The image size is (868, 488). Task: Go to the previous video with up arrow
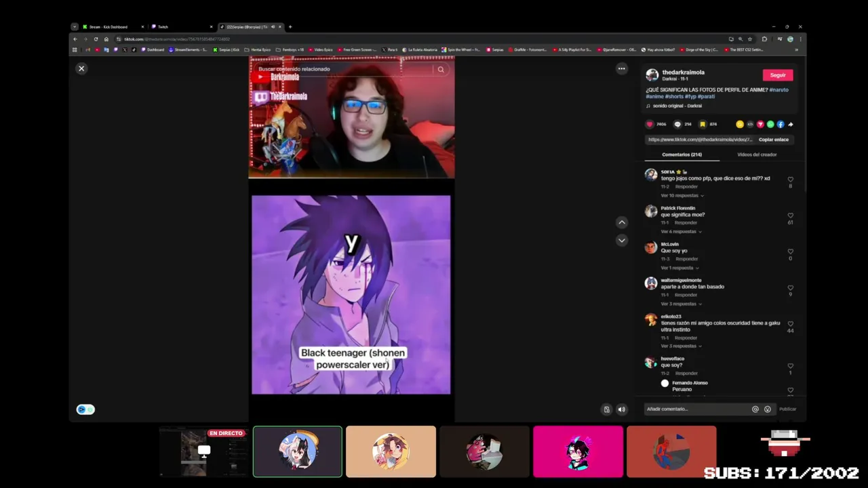[621, 222]
